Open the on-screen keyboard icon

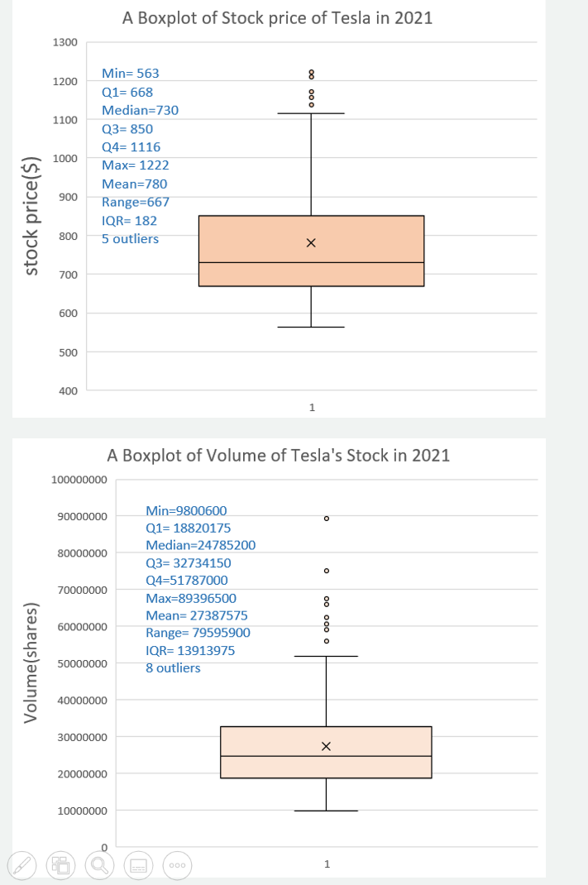click(138, 865)
